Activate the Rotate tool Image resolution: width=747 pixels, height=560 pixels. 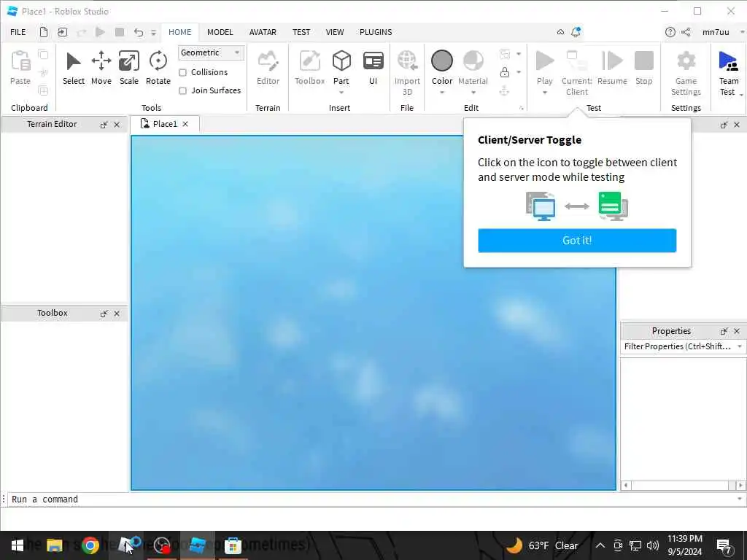tap(158, 61)
